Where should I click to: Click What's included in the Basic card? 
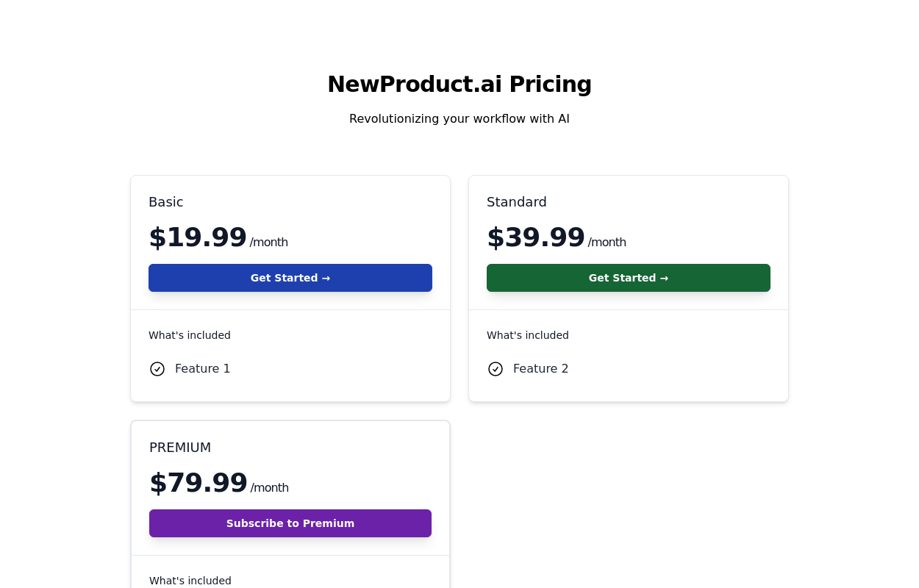pos(190,335)
